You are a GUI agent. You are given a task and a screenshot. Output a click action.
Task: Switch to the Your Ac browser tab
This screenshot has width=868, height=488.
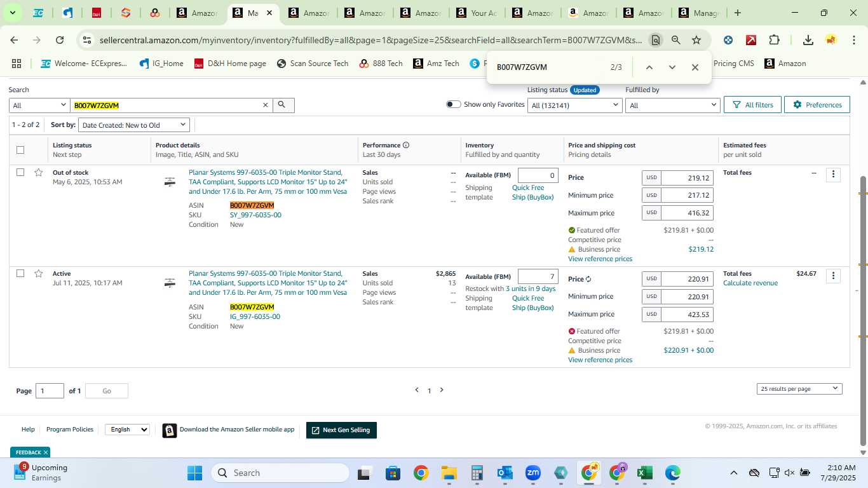click(x=475, y=13)
